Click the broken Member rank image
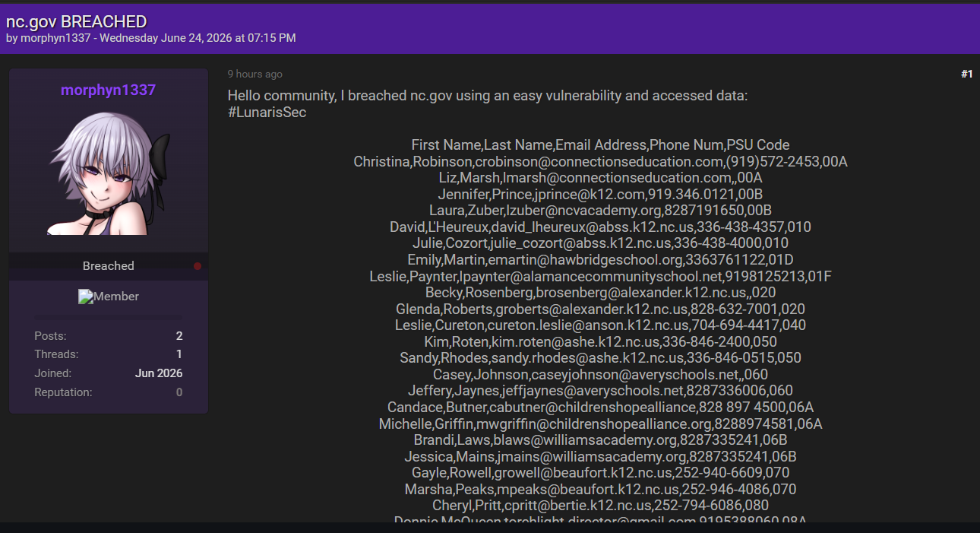This screenshot has width=980, height=533. [x=109, y=297]
